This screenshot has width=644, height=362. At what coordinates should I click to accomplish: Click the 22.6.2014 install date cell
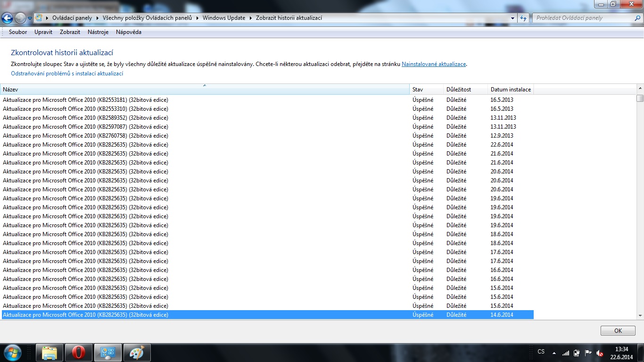[x=502, y=145]
